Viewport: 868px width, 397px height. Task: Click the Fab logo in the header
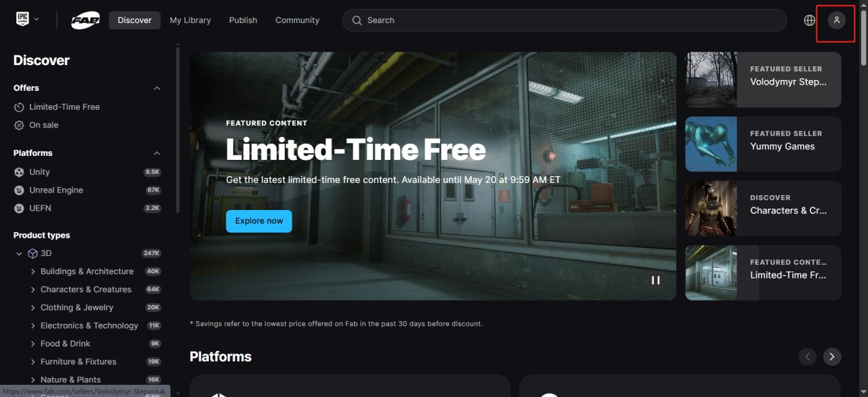[x=85, y=20]
